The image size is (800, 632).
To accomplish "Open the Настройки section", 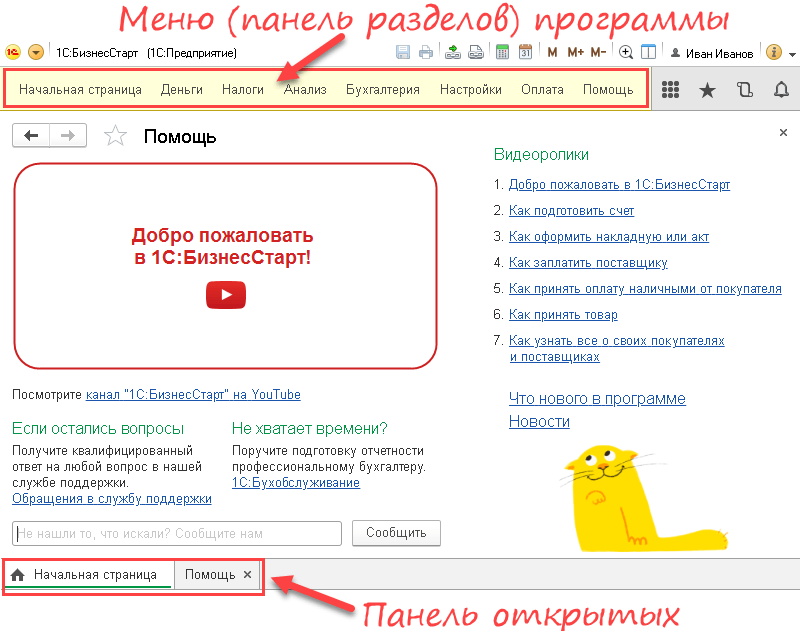I will 470,90.
